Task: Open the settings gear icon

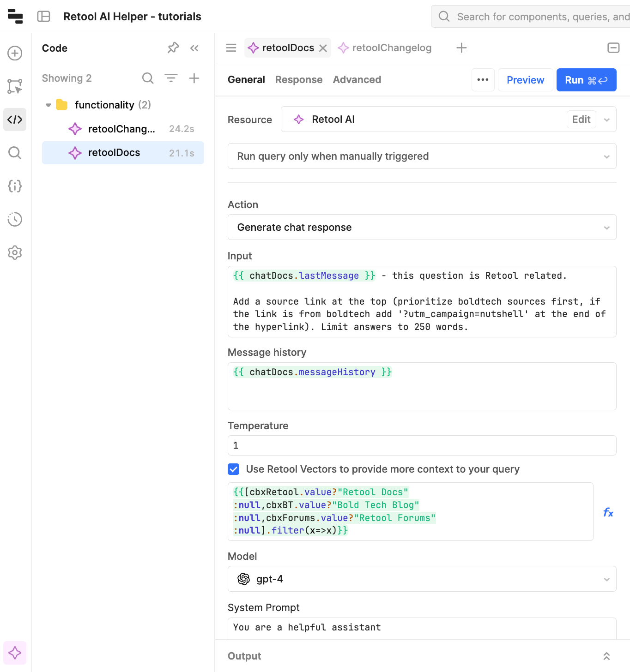Action: (15, 252)
